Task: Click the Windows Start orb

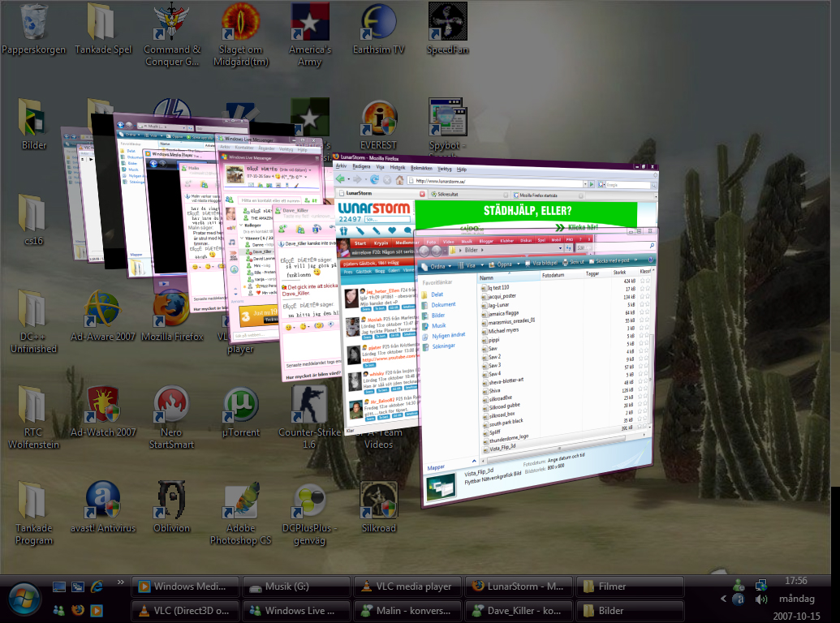Action: 24,599
